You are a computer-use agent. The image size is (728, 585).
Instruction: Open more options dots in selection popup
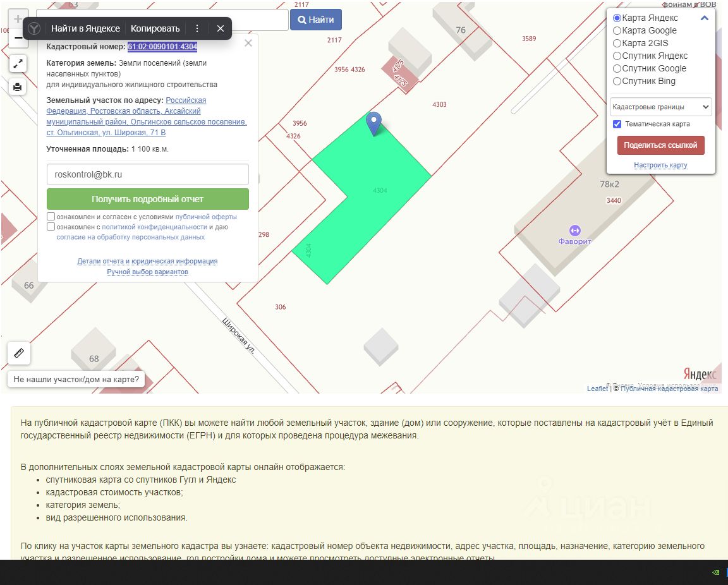click(197, 28)
